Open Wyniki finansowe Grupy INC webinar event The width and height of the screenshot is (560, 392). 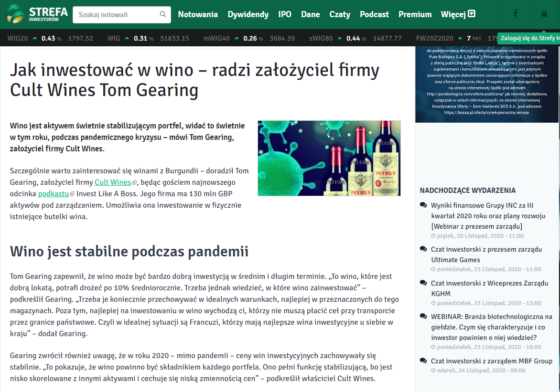pyautogui.click(x=488, y=216)
